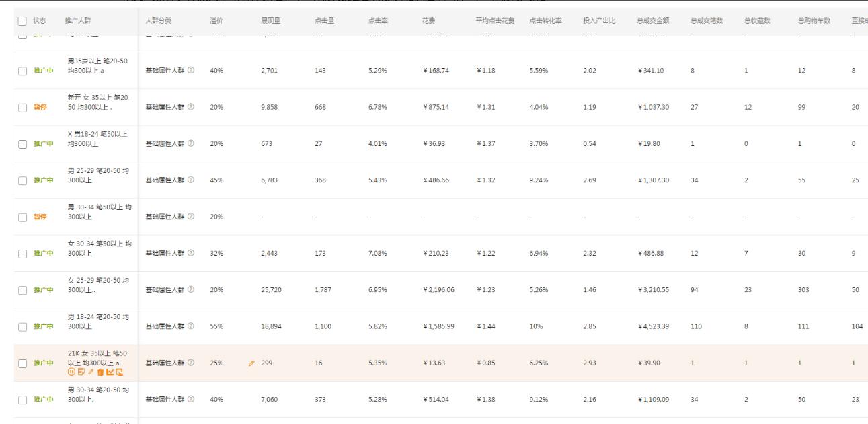This screenshot has width=868, height=424.
Task: Tick the select-all checkbox beside 状态 header
Action: tap(22, 21)
